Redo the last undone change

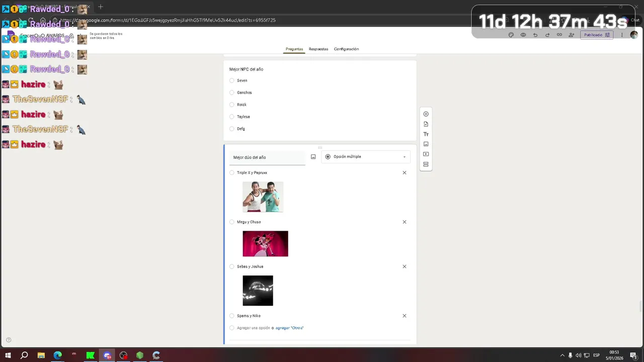[x=547, y=35]
